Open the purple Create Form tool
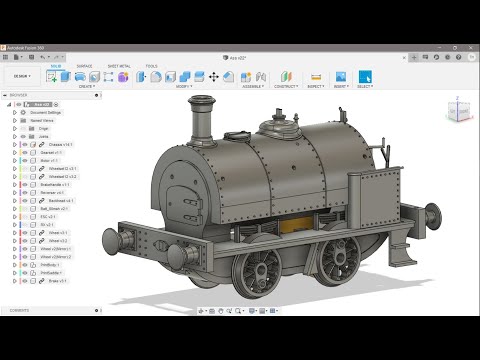Viewport: 480px width, 360px height. pos(123,77)
